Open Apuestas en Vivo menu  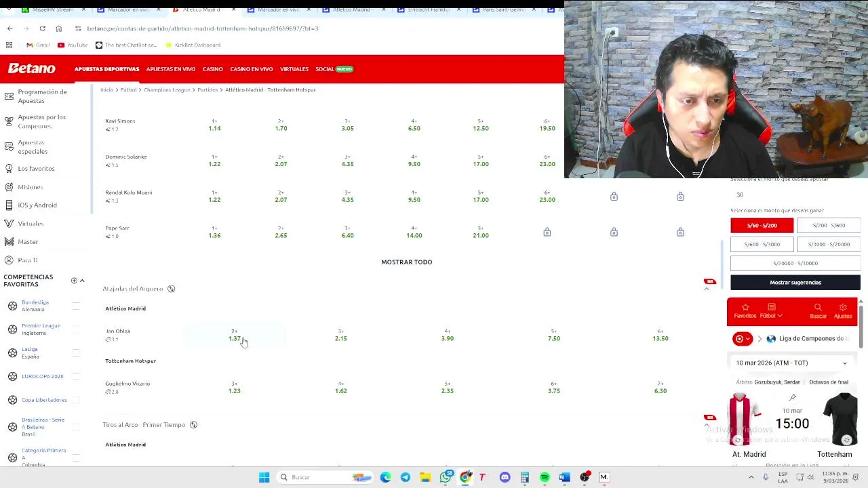tap(170, 69)
